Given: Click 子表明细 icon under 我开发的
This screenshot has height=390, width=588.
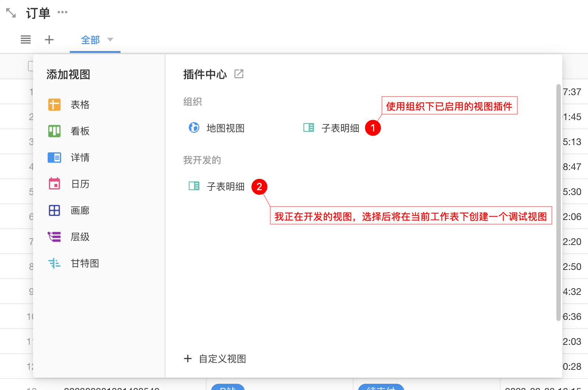Looking at the screenshot, I should point(194,186).
